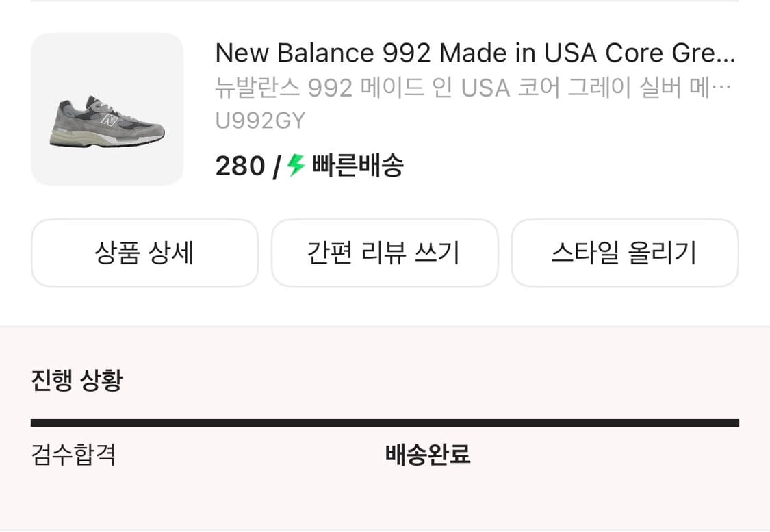Click the 진행 상황 section header
770x532 pixels.
77,381
